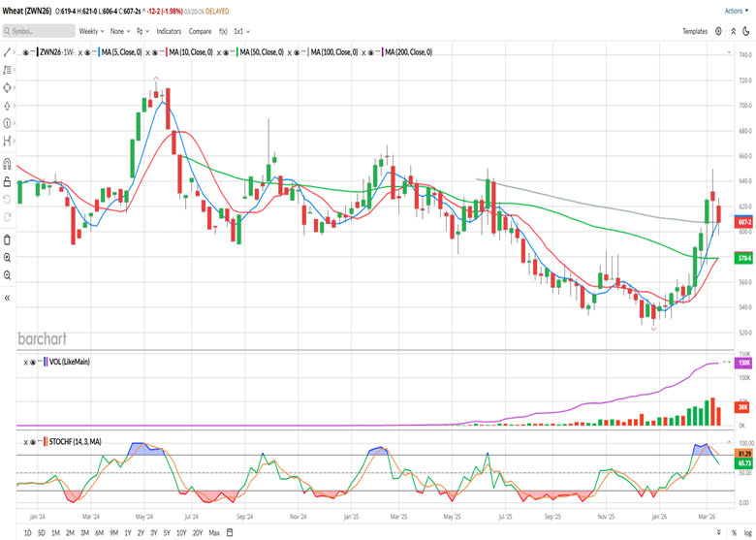The width and height of the screenshot is (756, 540).
Task: Select the Max time range
Action: click(214, 533)
